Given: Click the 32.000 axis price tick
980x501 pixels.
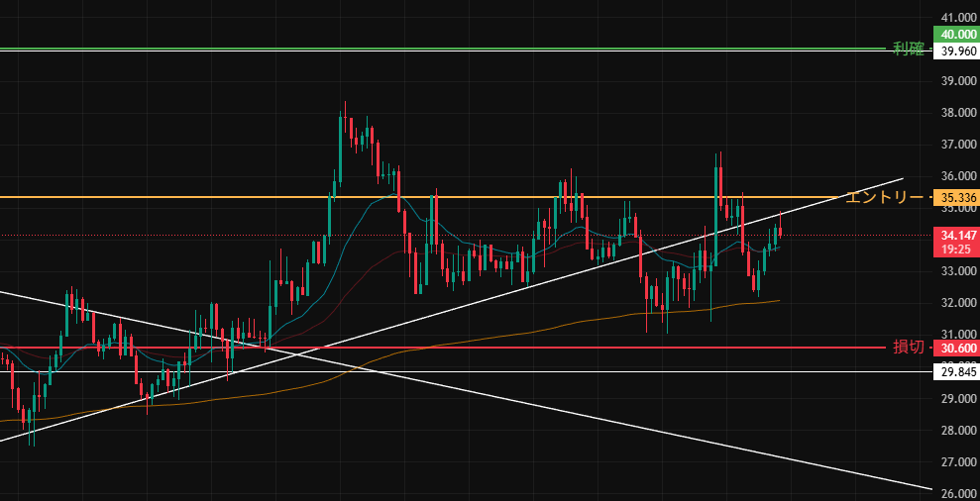Looking at the screenshot, I should [x=958, y=304].
